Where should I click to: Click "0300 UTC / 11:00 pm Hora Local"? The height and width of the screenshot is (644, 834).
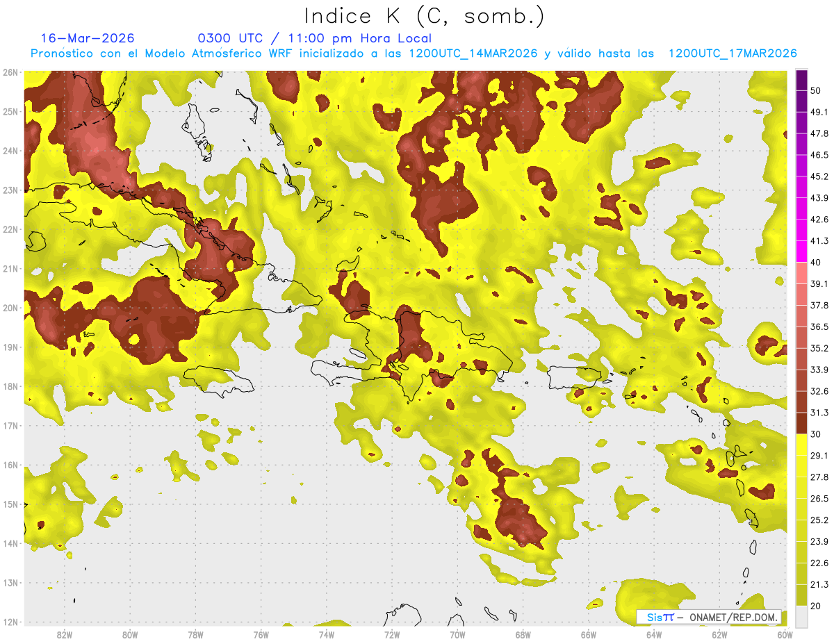click(315, 38)
